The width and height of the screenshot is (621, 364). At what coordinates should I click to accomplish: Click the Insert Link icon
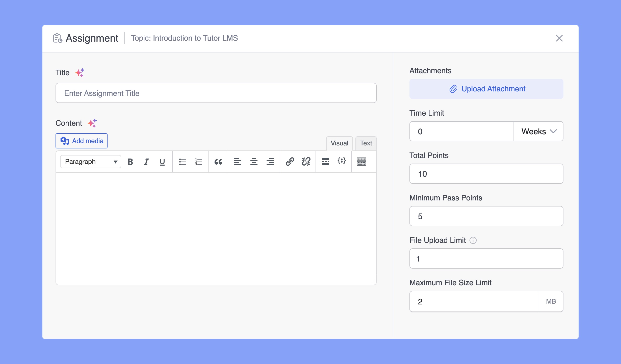click(290, 161)
